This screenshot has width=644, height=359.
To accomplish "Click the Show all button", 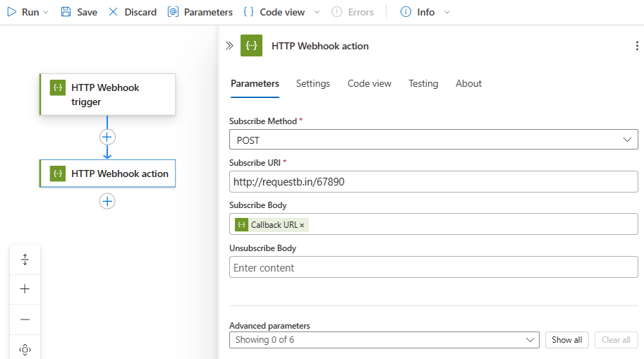I will [566, 340].
